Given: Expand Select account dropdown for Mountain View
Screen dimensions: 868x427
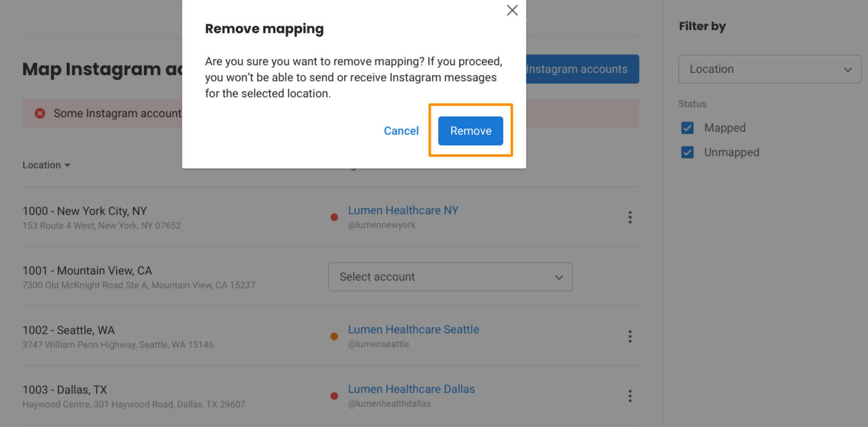Looking at the screenshot, I should pyautogui.click(x=450, y=277).
